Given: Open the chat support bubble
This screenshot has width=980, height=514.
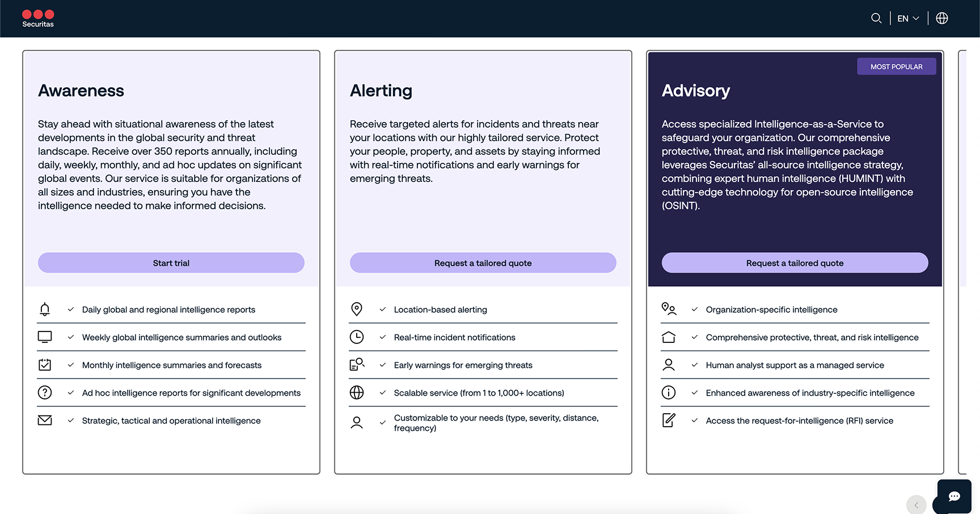Looking at the screenshot, I should tap(954, 496).
